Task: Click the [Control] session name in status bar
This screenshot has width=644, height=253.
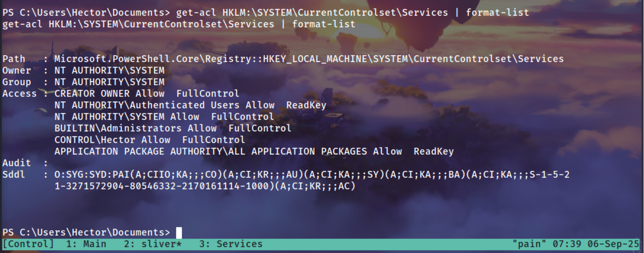Action: coord(28,244)
